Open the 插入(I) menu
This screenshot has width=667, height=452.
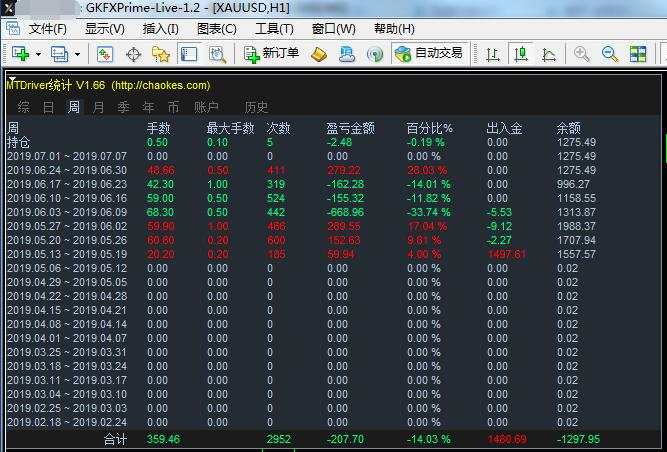160,29
